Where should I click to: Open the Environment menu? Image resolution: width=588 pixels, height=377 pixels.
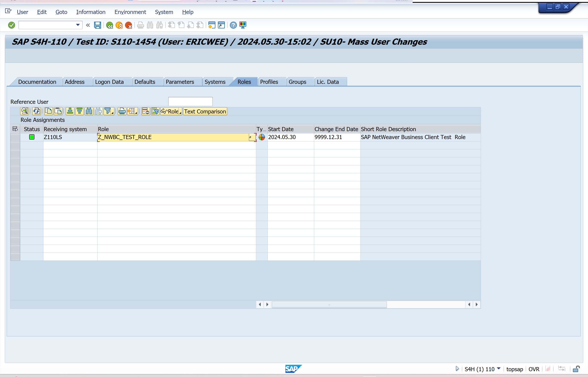pos(130,12)
